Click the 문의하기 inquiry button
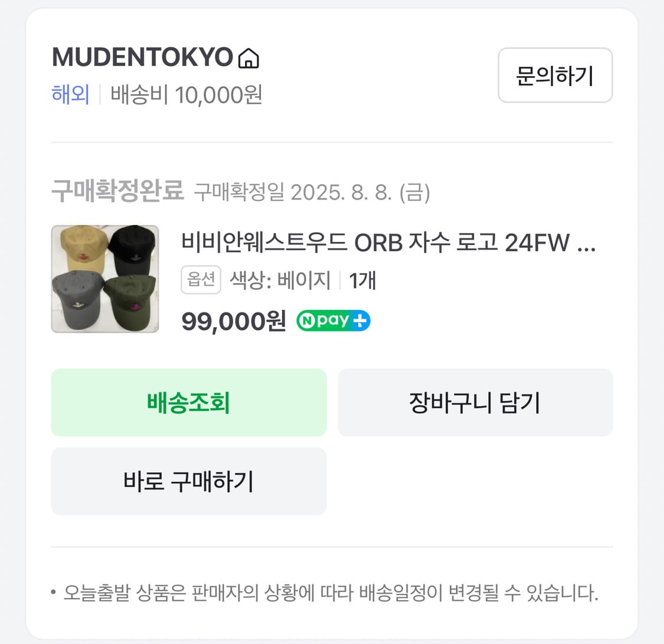This screenshot has width=664, height=644. pyautogui.click(x=555, y=76)
